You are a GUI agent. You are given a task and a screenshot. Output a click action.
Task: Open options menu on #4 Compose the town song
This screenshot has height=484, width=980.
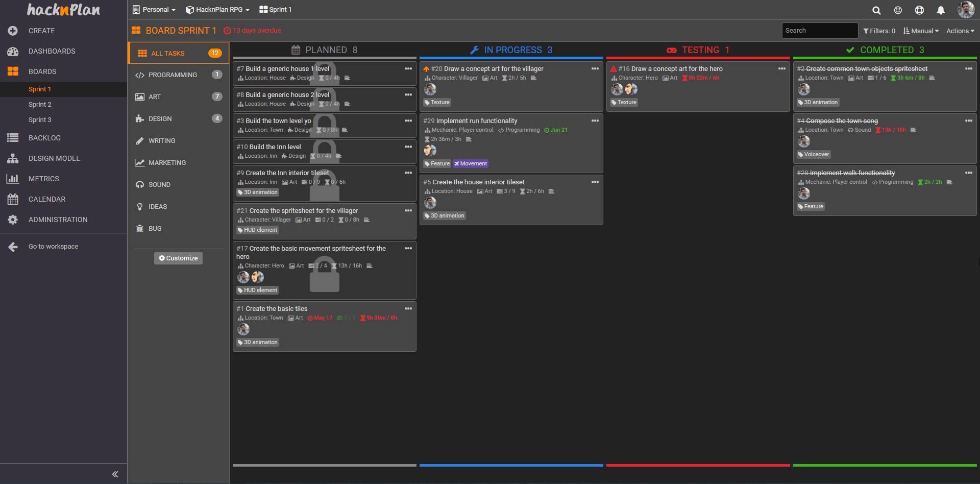click(969, 120)
